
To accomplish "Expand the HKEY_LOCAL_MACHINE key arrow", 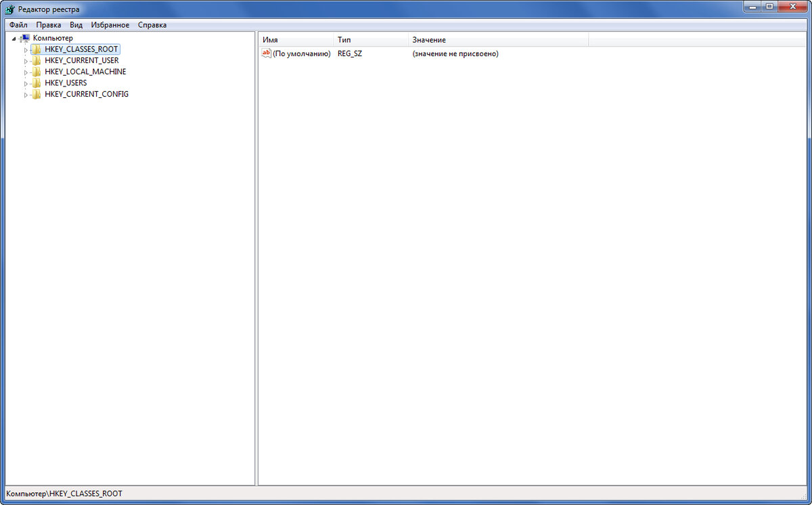I will (26, 72).
